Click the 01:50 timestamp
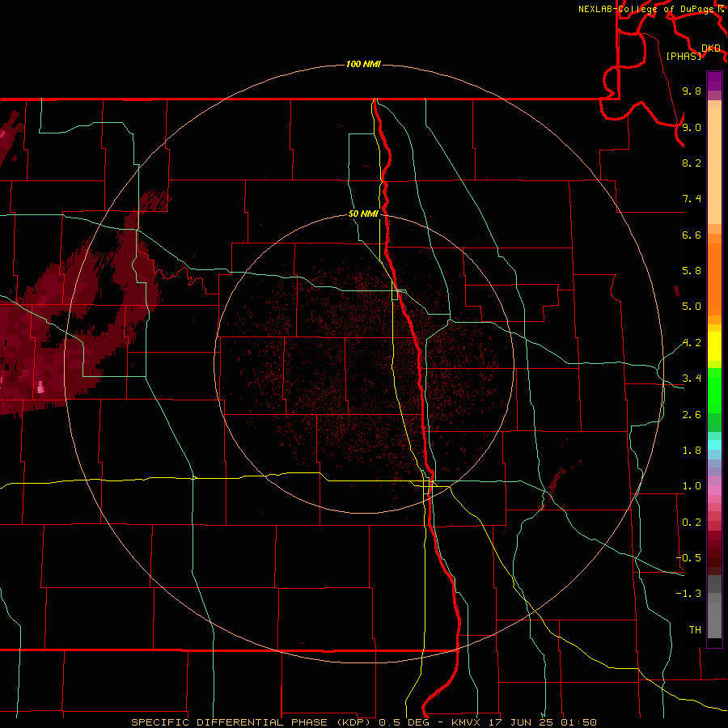 [x=578, y=722]
